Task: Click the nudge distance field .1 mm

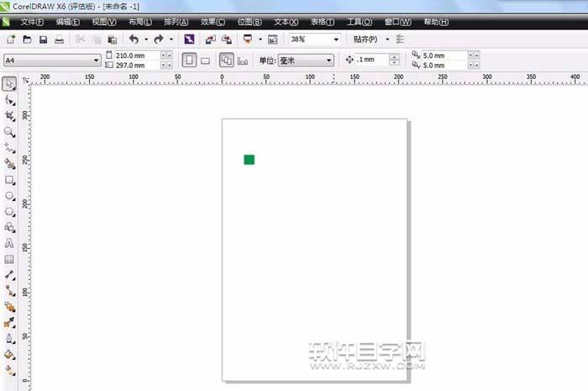Action: click(x=371, y=60)
